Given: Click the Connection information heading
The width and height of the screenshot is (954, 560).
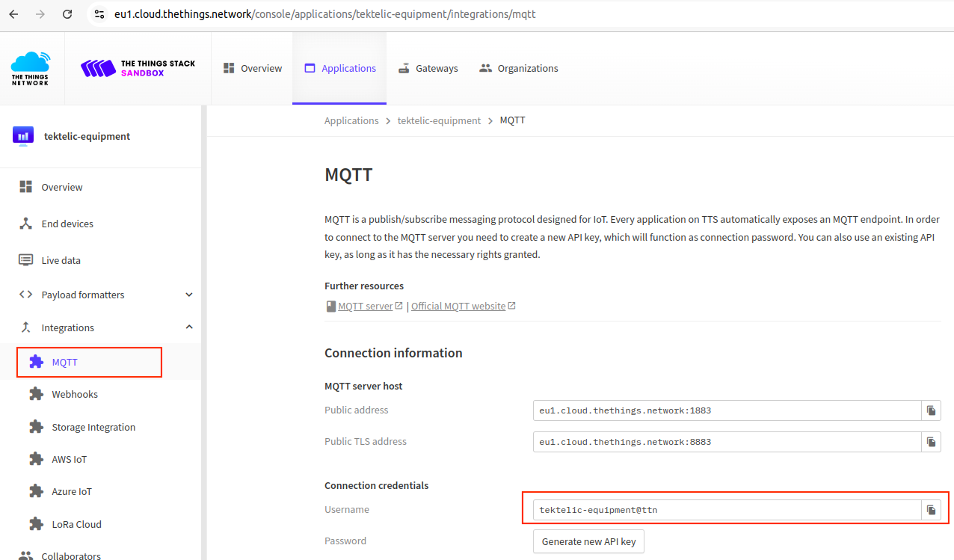Looking at the screenshot, I should point(393,353).
